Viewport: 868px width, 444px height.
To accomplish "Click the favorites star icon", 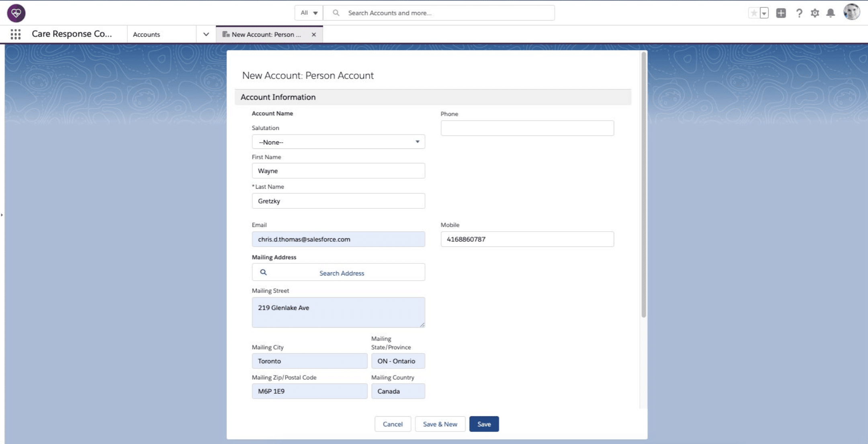I will point(754,13).
